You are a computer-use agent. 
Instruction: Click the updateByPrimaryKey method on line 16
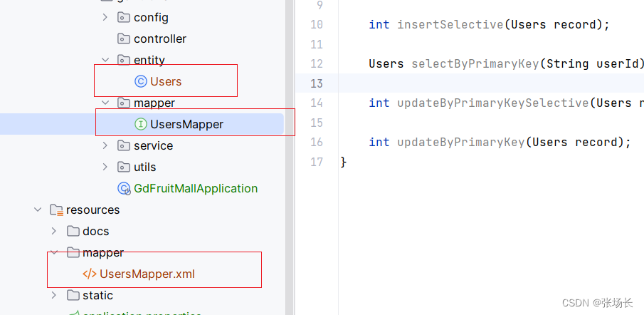461,143
